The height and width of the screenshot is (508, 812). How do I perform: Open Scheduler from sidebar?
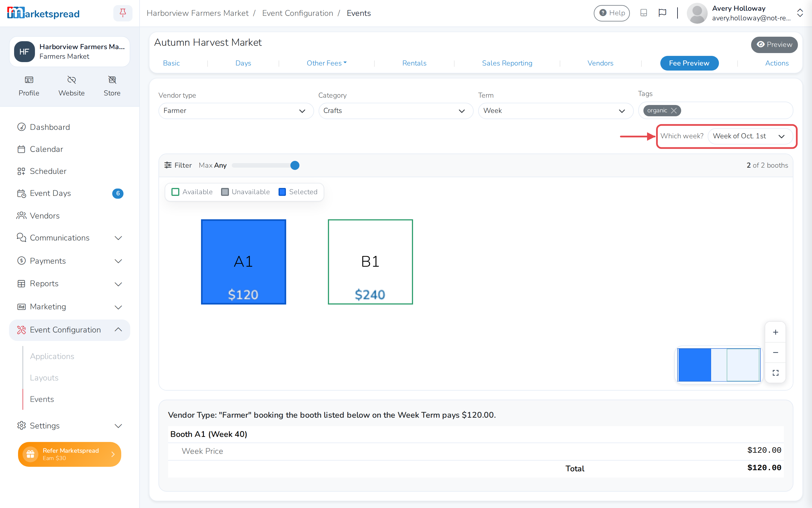pyautogui.click(x=69, y=171)
